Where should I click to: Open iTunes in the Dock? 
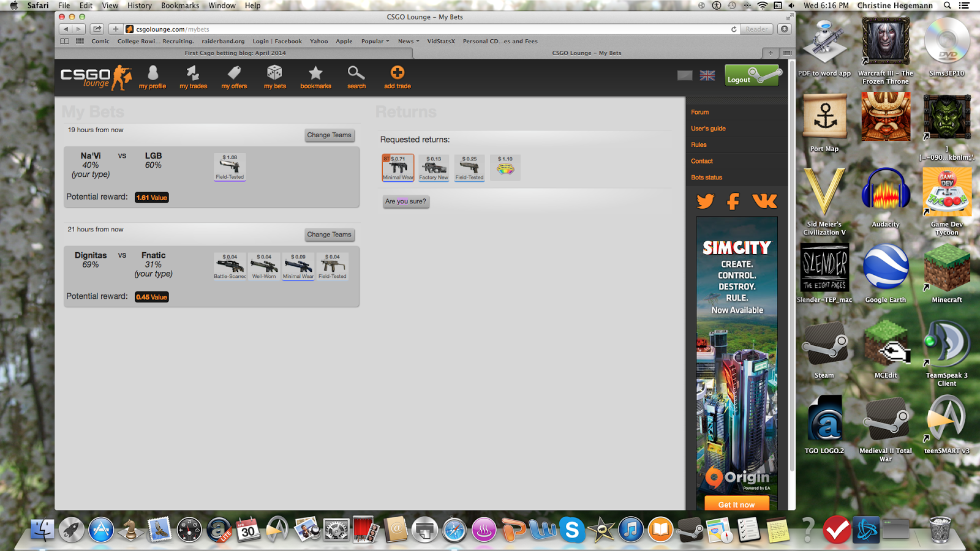pos(631,530)
